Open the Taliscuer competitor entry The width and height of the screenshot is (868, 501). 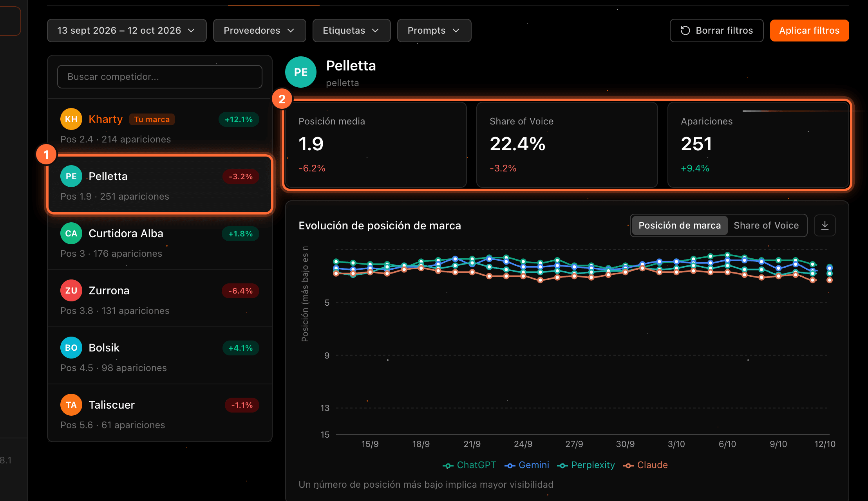pyautogui.click(x=159, y=413)
